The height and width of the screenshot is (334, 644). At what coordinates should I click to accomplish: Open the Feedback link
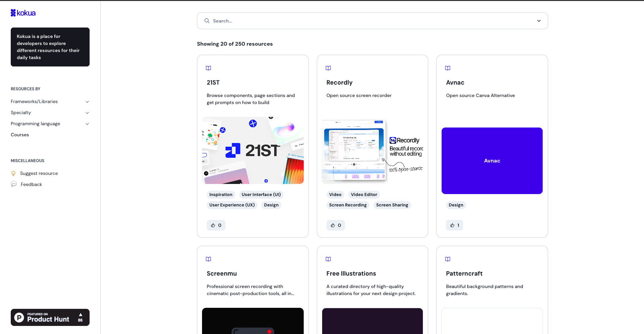click(31, 185)
